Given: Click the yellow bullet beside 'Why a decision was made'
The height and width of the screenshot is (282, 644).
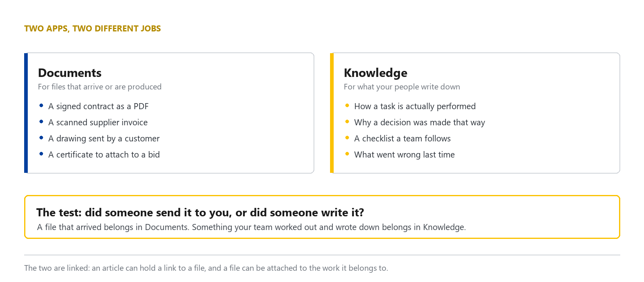Looking at the screenshot, I should click(x=347, y=121).
